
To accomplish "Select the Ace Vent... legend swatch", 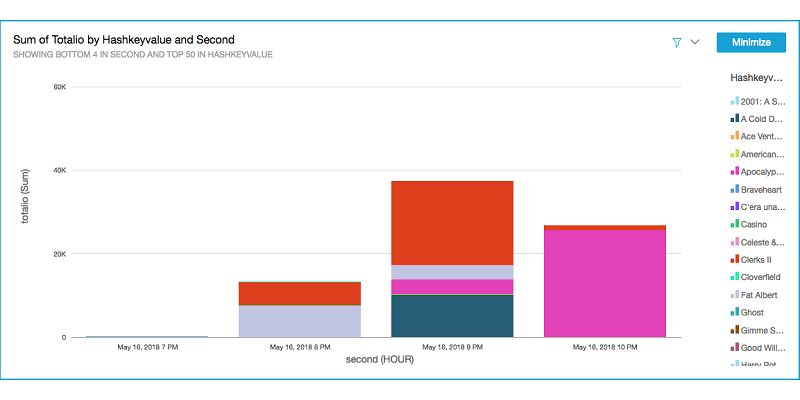I will (735, 136).
